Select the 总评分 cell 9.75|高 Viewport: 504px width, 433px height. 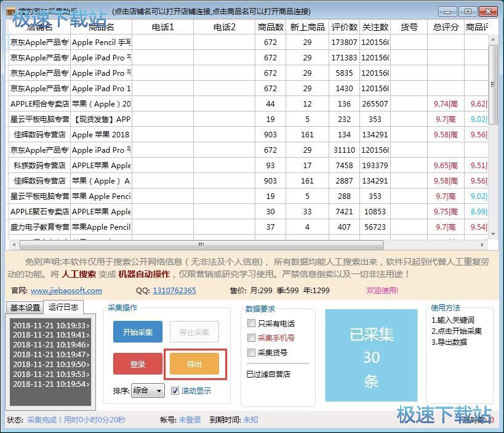(446, 212)
